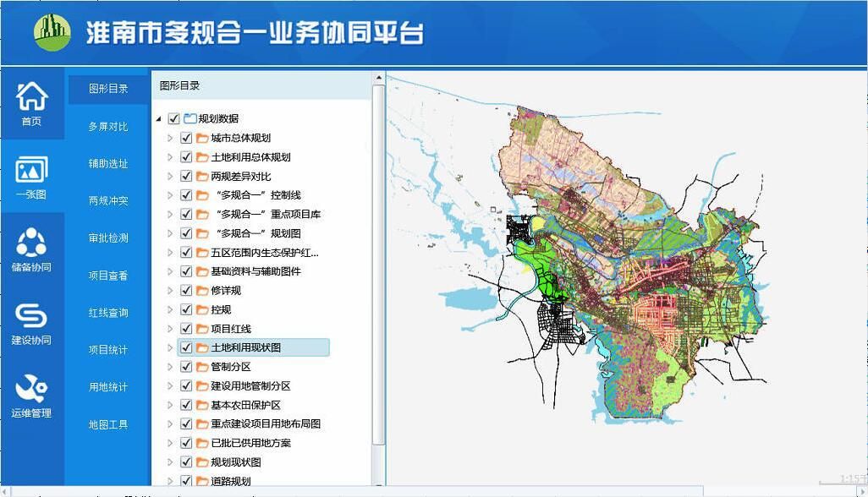This screenshot has width=868, height=497.
Task: Disable the 控规 layer checkbox
Action: (x=185, y=309)
